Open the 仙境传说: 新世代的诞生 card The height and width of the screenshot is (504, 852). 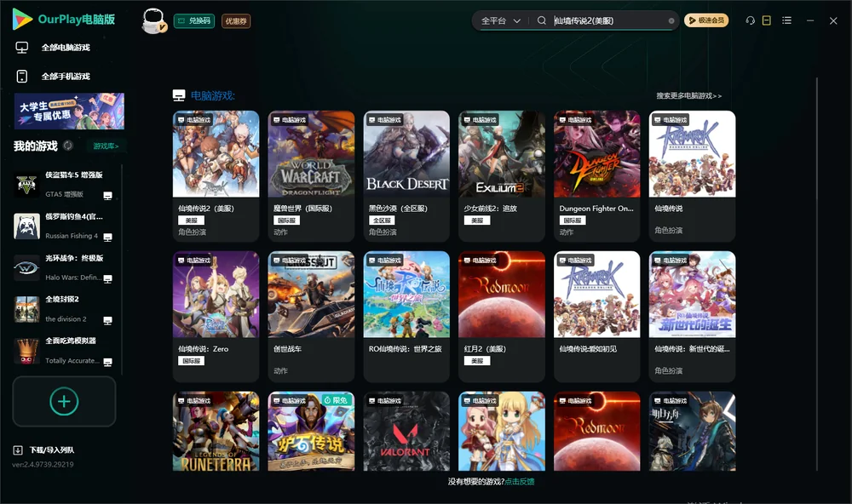point(692,316)
